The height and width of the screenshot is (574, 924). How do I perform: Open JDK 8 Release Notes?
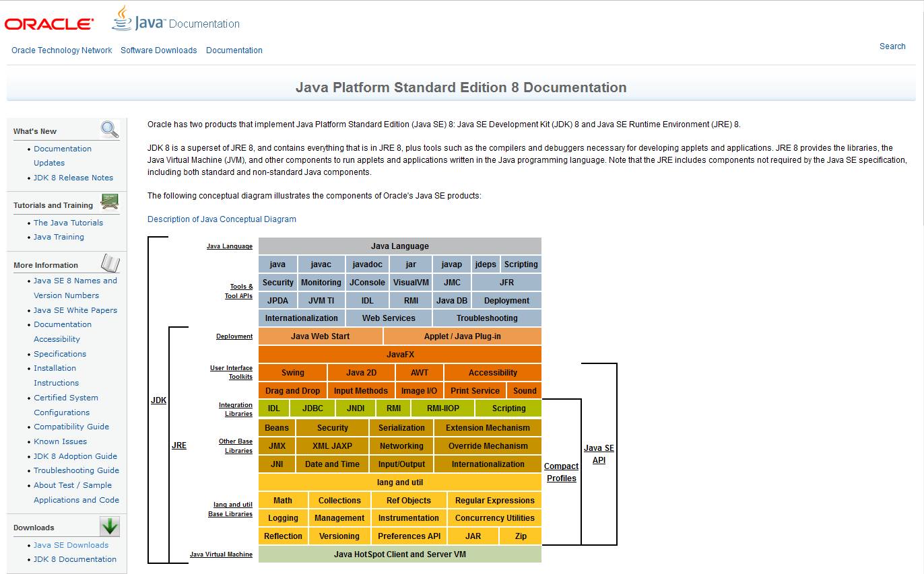pyautogui.click(x=73, y=178)
